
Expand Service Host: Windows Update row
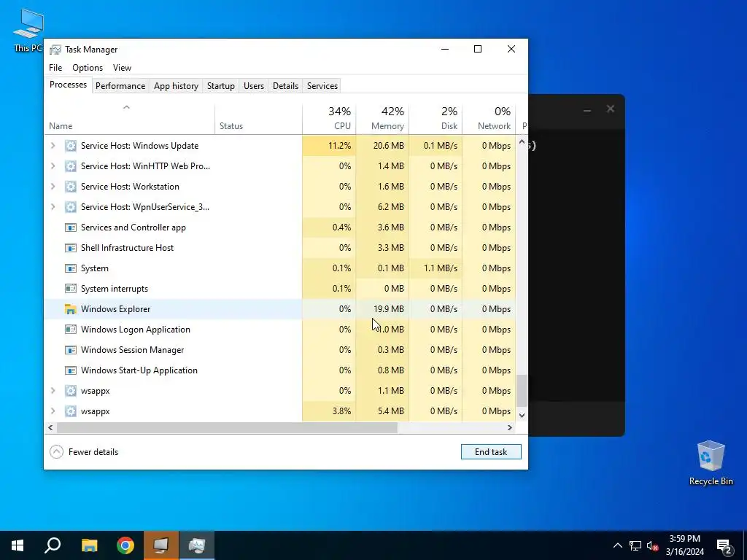point(53,146)
